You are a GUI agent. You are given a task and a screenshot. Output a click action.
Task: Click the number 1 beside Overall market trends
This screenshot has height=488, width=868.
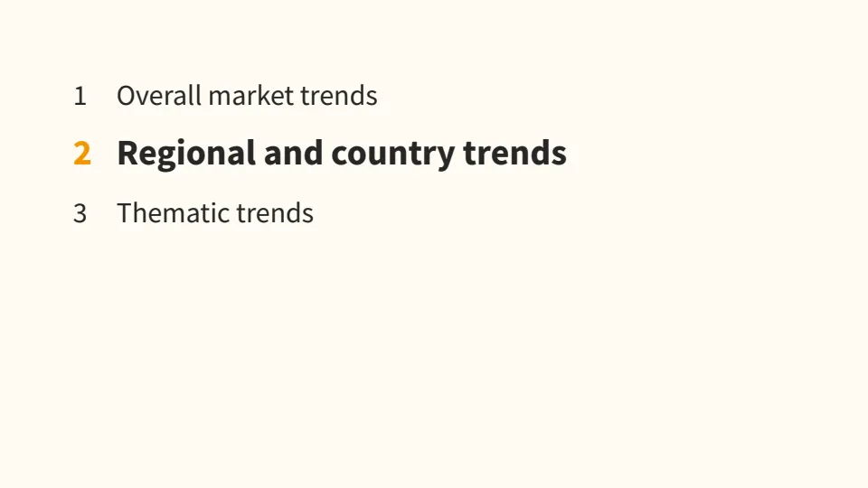click(80, 97)
